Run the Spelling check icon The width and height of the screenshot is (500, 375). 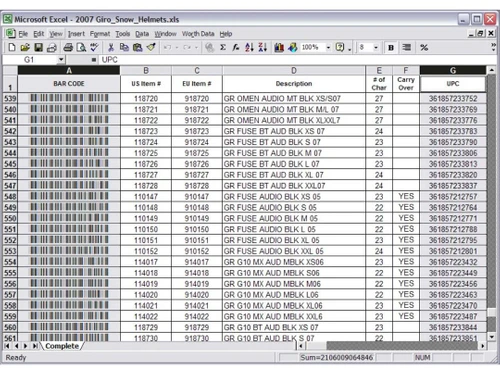94,47
